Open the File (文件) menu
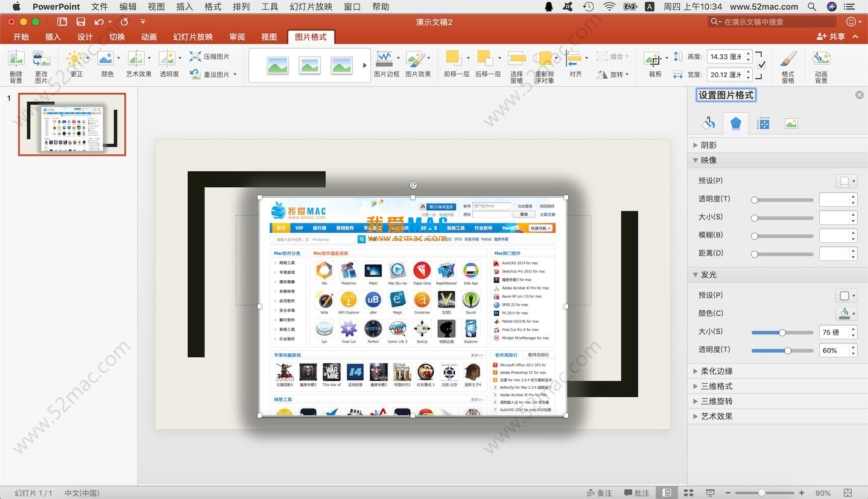 pyautogui.click(x=100, y=7)
